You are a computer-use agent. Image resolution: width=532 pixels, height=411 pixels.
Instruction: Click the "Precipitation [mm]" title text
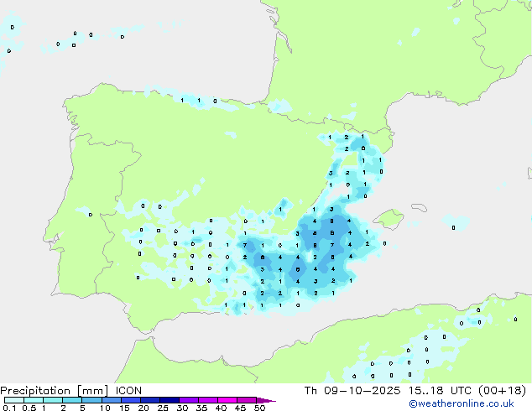[x=55, y=391]
